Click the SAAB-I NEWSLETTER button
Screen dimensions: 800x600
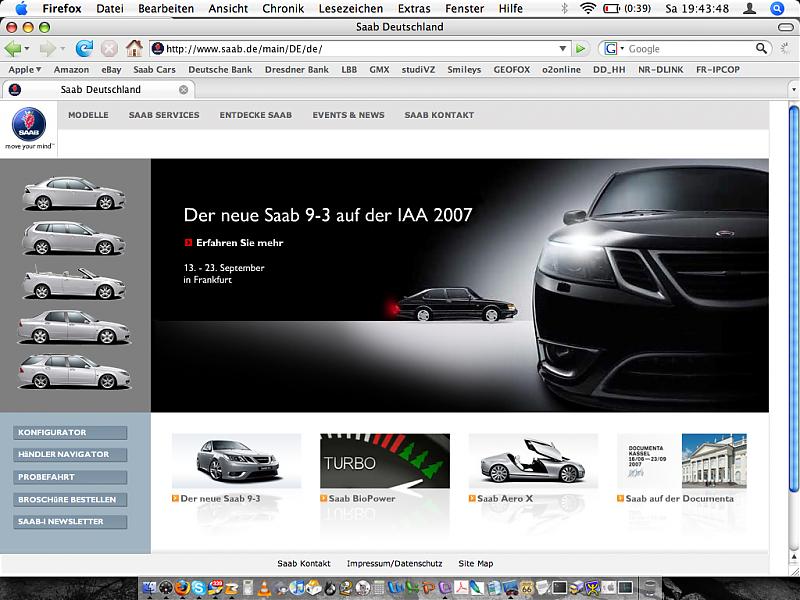point(70,522)
